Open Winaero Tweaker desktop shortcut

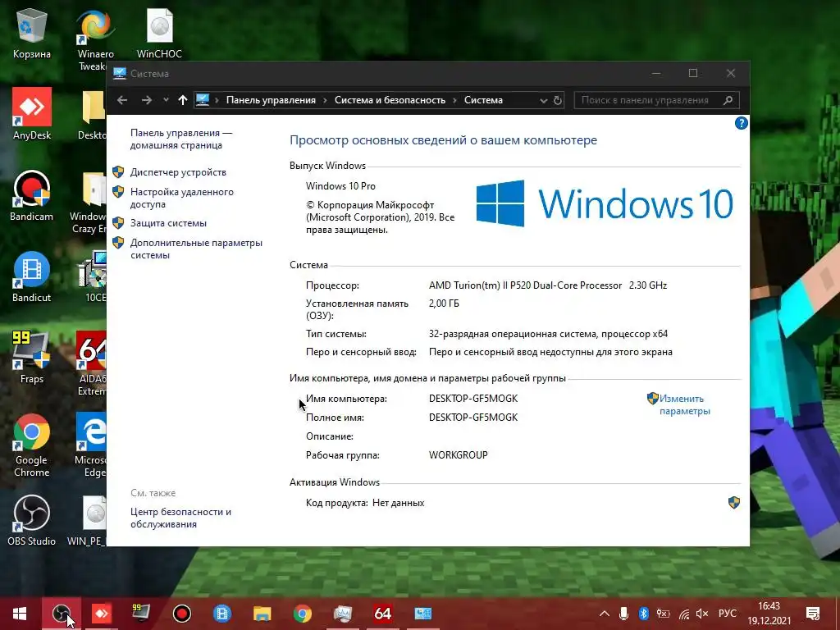click(95, 38)
